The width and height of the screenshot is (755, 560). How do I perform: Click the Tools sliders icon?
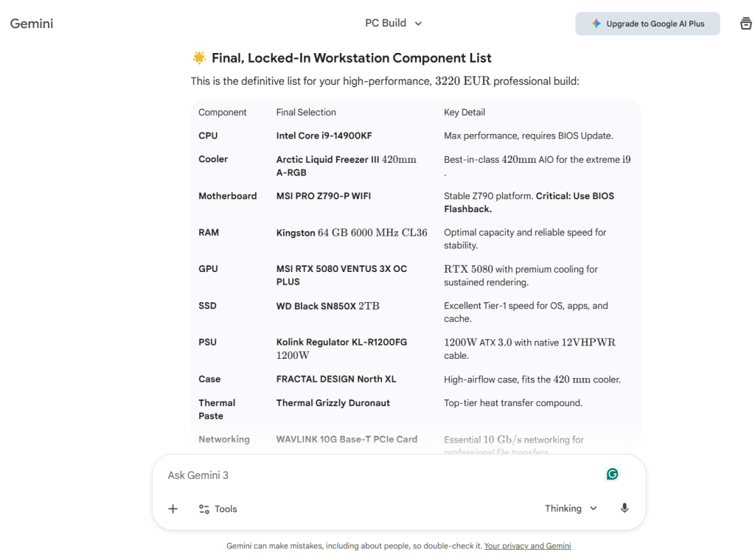pyautogui.click(x=204, y=509)
